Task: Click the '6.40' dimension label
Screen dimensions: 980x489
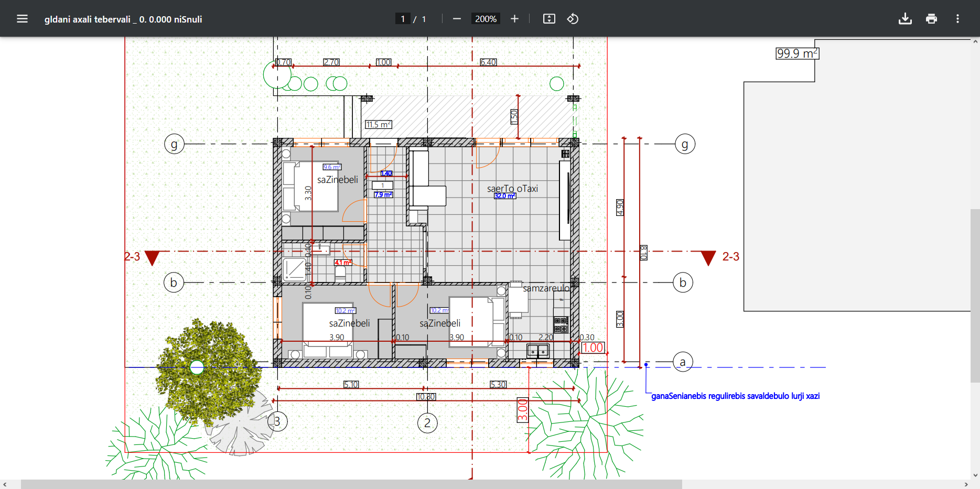Action: [x=488, y=62]
